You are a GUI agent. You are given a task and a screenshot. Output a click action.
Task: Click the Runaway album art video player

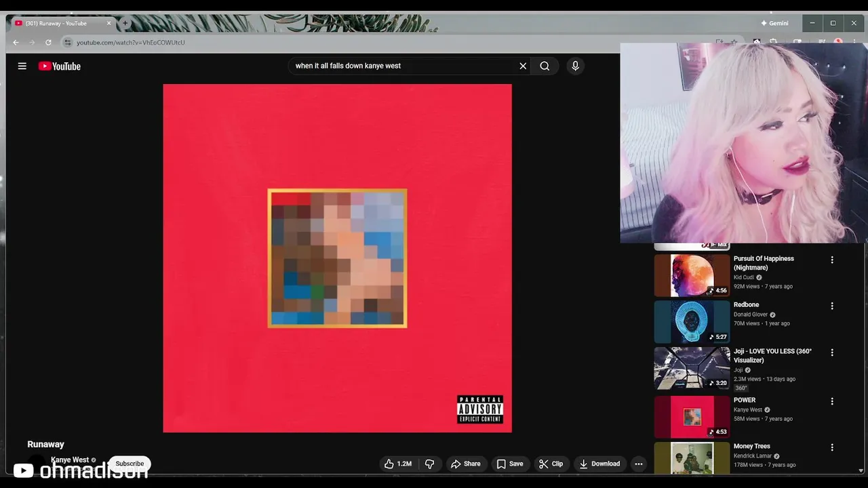[x=337, y=258]
